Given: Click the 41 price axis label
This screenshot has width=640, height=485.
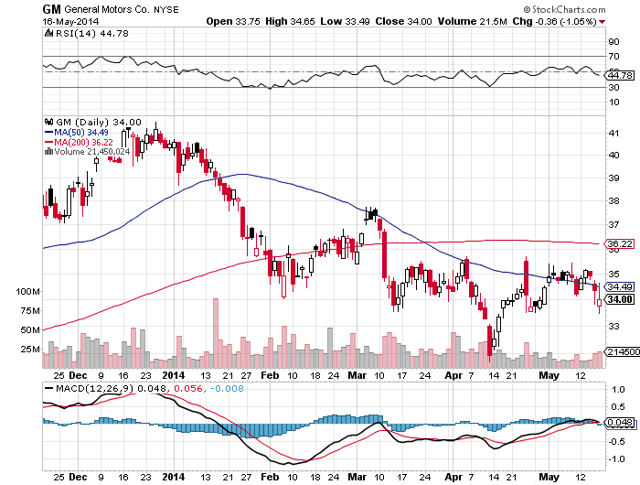Looking at the screenshot, I should coord(614,133).
